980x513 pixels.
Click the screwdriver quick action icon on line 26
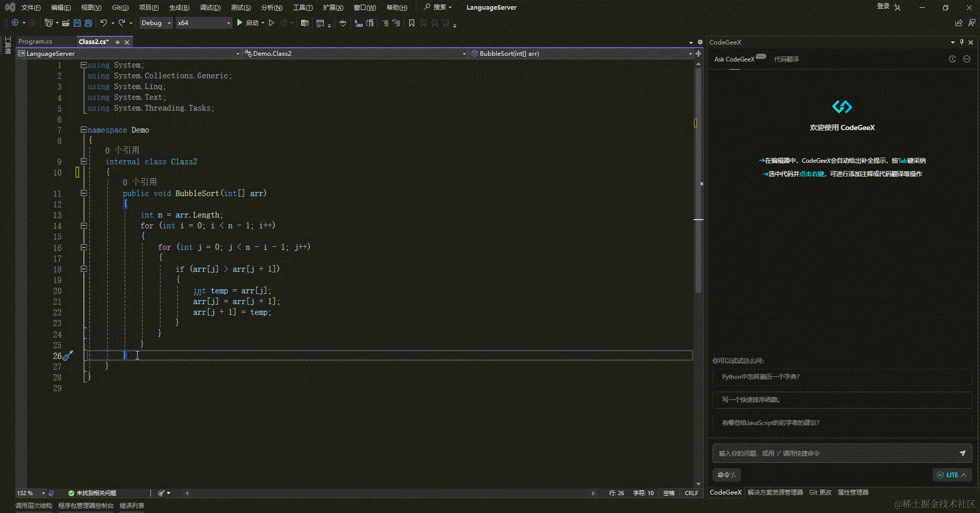click(68, 355)
